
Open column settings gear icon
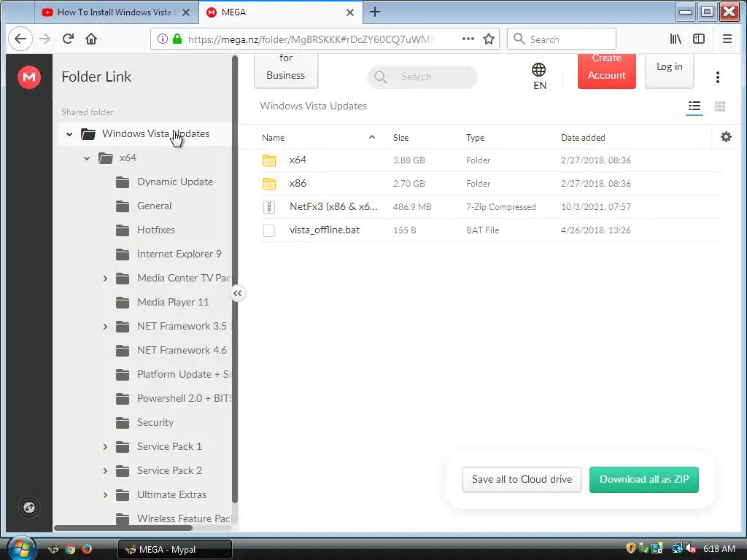click(726, 137)
